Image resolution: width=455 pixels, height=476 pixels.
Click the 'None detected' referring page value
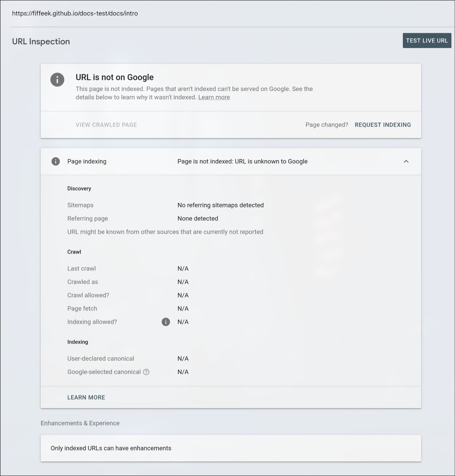pyautogui.click(x=198, y=218)
